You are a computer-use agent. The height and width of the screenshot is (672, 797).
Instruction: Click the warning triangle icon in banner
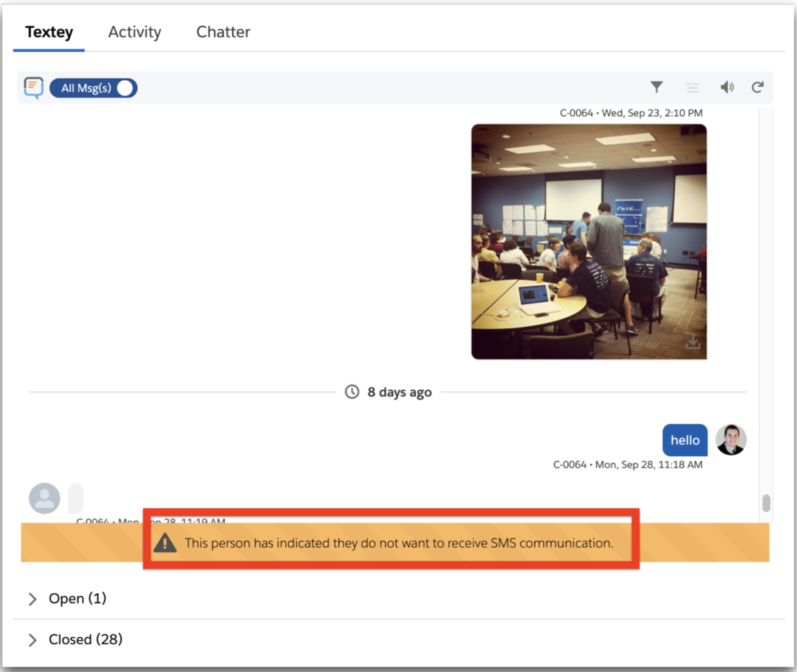[165, 543]
